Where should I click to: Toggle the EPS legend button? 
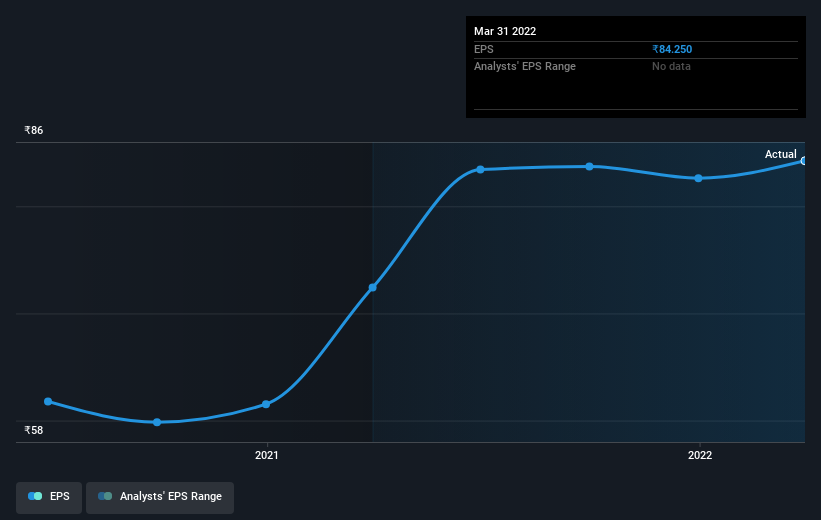coord(49,497)
